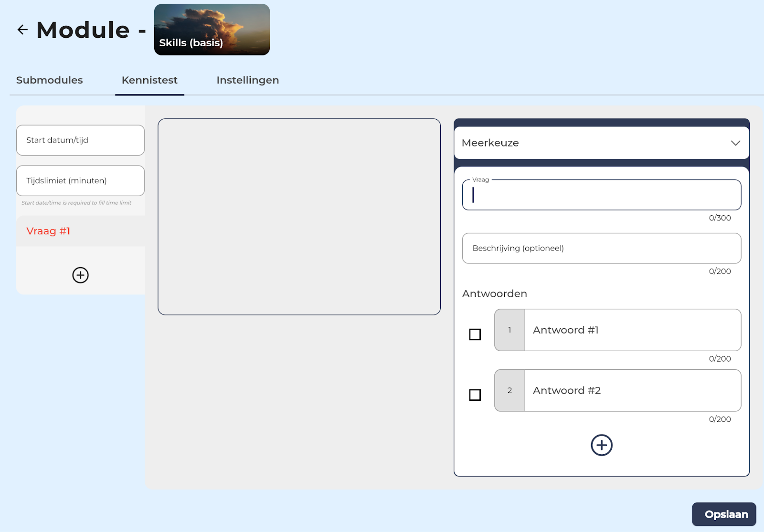Click the empty question preview panel

pos(299,217)
